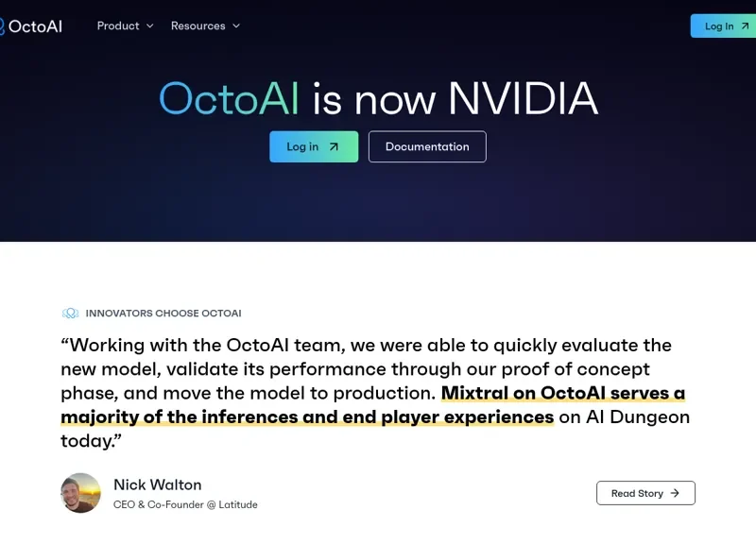
Task: Click the green Log in button under the headline
Action: pos(314,147)
